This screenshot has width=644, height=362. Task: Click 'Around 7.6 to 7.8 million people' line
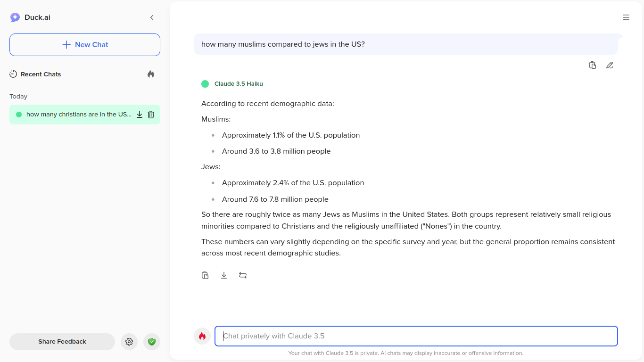(275, 199)
